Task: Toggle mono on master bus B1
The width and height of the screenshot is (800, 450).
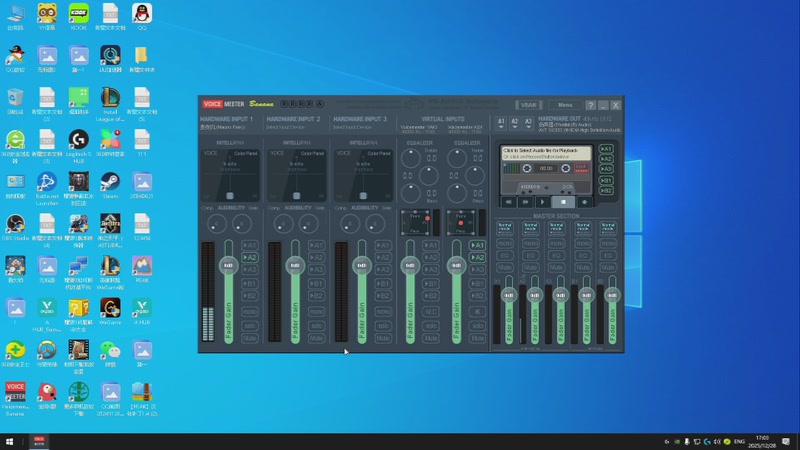Action: tap(583, 243)
